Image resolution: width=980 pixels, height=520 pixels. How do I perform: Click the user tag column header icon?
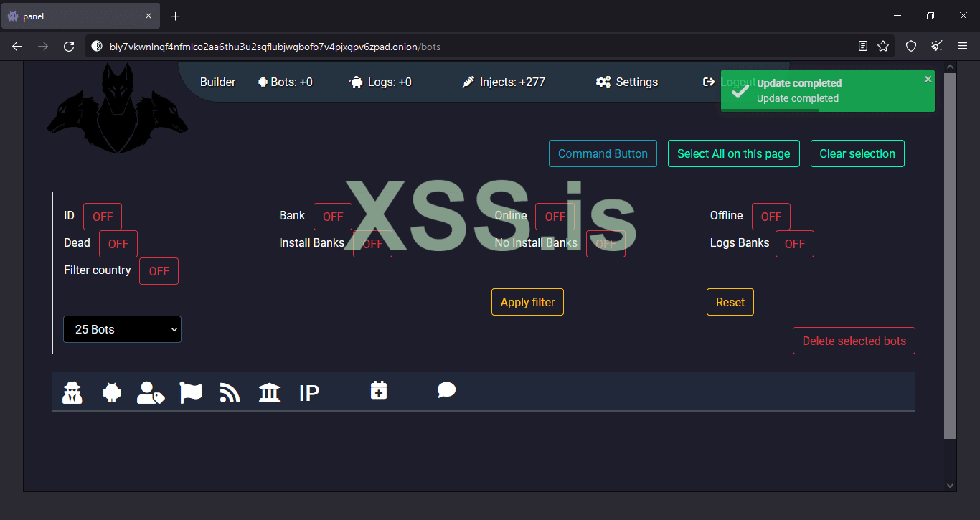point(151,392)
